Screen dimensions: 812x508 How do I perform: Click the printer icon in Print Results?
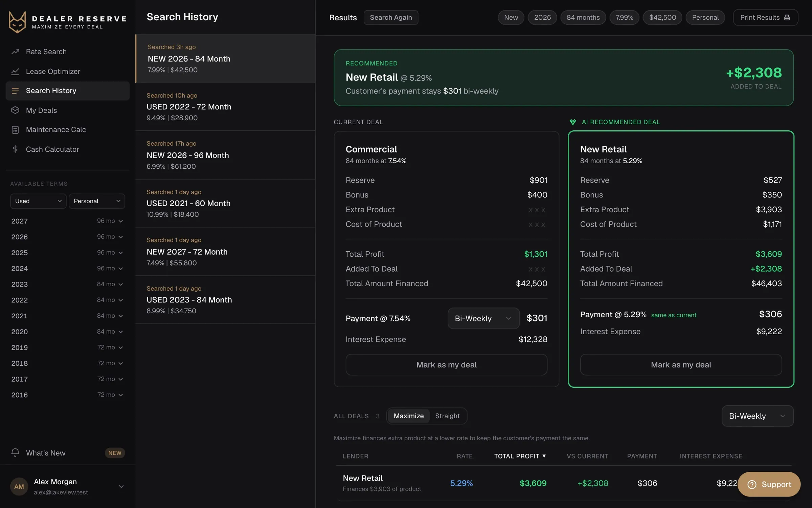787,18
